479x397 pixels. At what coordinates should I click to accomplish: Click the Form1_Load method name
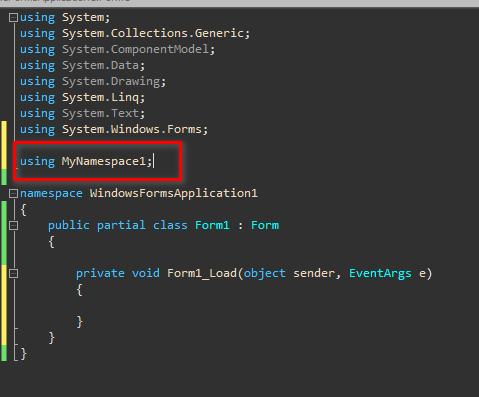202,273
